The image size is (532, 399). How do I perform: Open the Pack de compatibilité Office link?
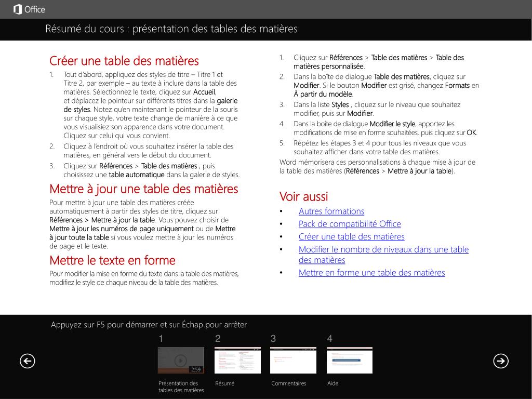tap(350, 224)
